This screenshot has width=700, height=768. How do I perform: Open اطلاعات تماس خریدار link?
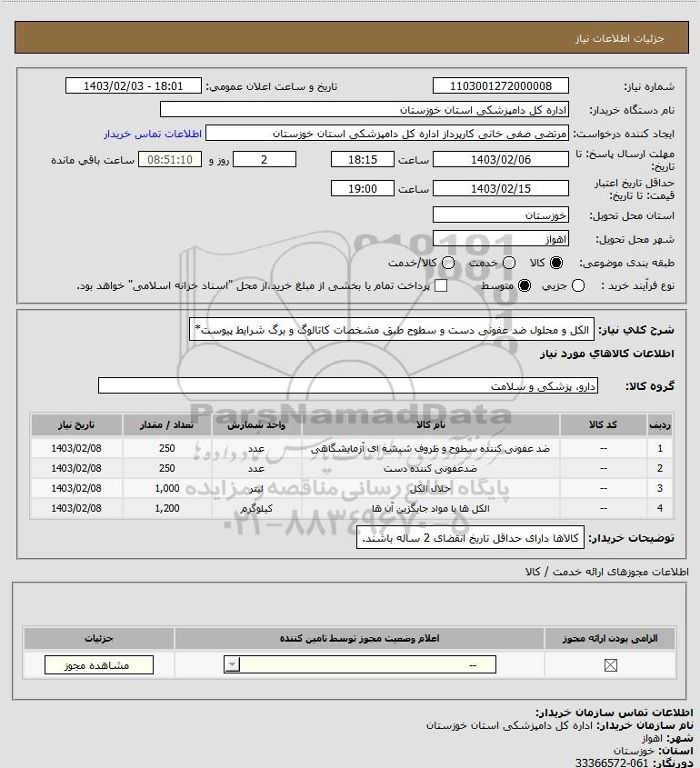tap(153, 134)
